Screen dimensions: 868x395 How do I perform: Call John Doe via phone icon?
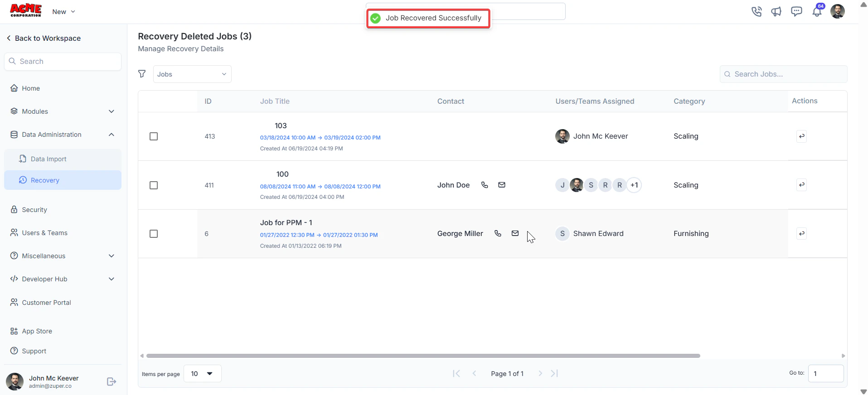tap(485, 185)
